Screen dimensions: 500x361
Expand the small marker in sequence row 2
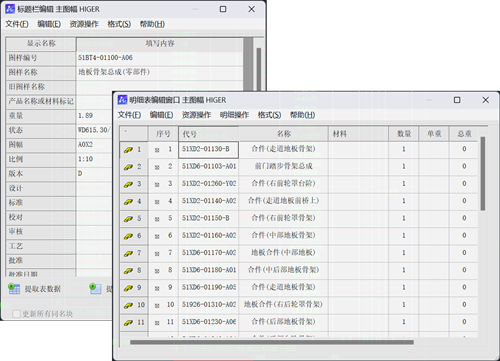(x=157, y=168)
